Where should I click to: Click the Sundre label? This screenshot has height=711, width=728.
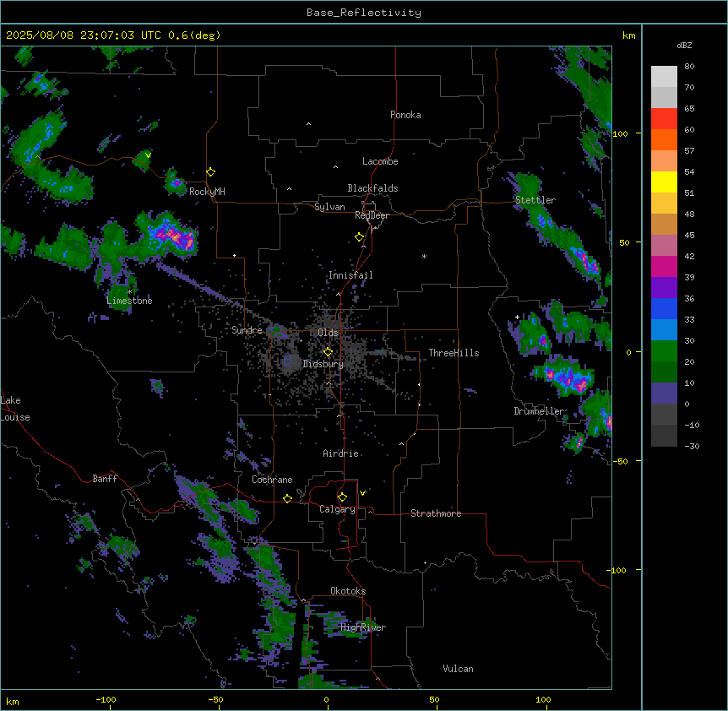(247, 330)
